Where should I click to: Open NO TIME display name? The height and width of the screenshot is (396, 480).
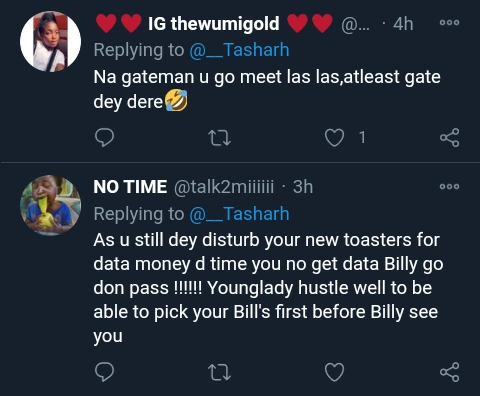point(130,187)
